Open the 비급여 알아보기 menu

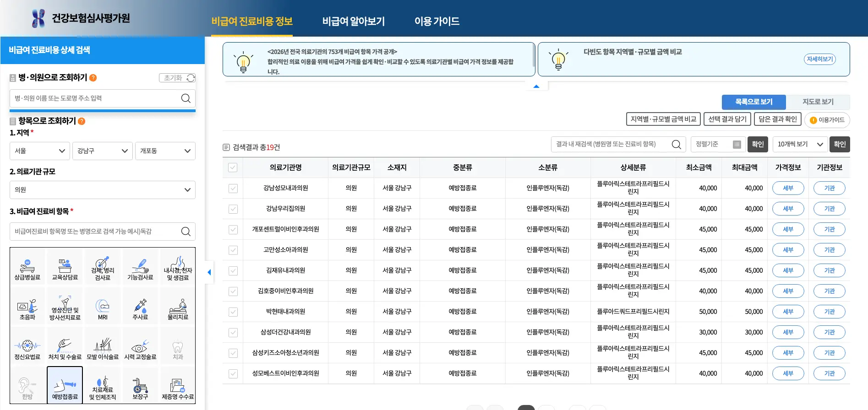(354, 22)
